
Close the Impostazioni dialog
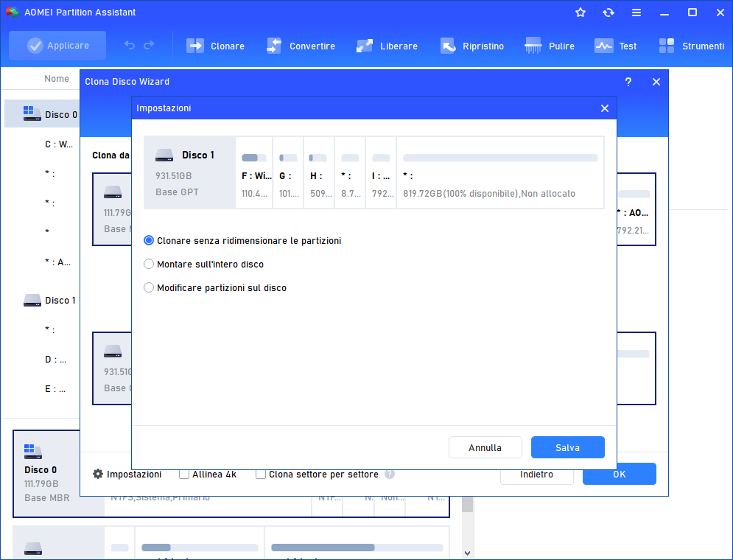pyautogui.click(x=604, y=108)
